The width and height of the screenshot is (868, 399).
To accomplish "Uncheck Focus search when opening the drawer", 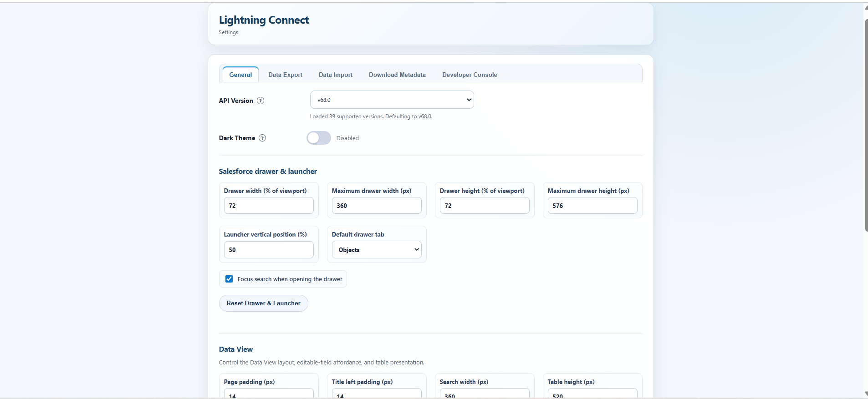I will (x=229, y=279).
